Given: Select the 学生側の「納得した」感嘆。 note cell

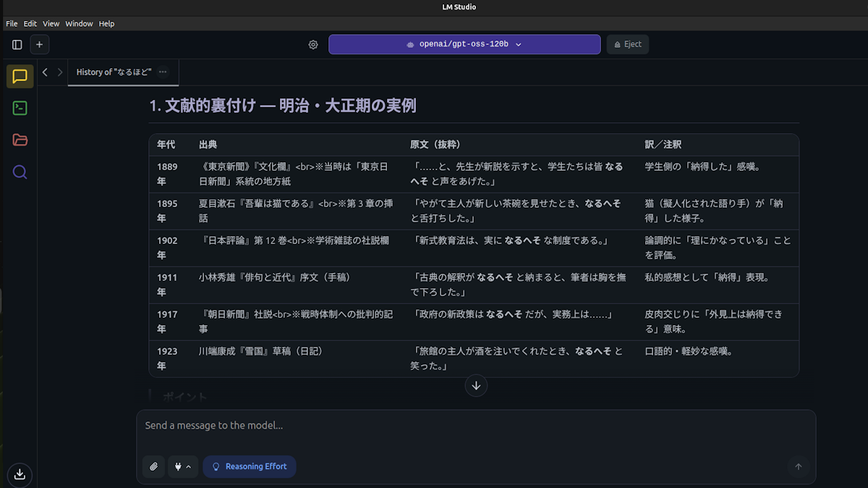Looking at the screenshot, I should click(x=718, y=174).
